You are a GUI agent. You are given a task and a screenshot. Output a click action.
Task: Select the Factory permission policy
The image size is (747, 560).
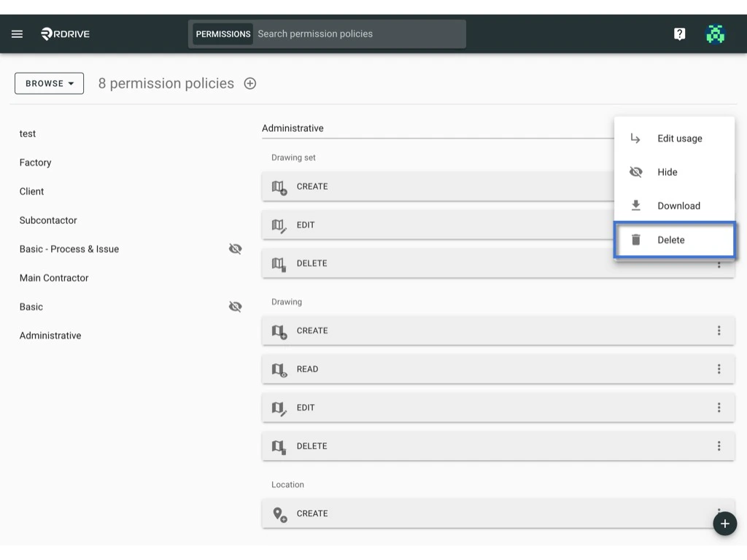[35, 162]
